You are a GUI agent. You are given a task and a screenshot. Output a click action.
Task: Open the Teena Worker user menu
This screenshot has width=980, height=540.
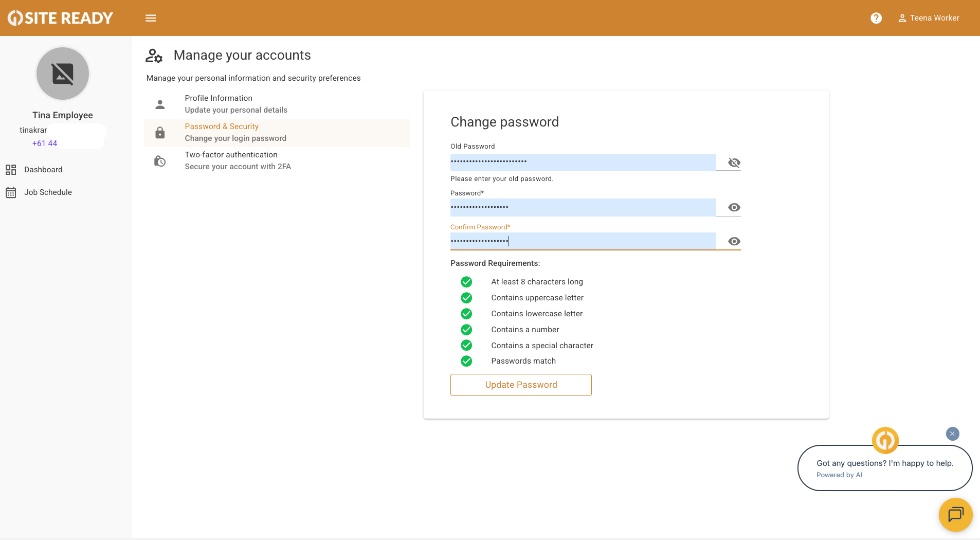tap(929, 18)
